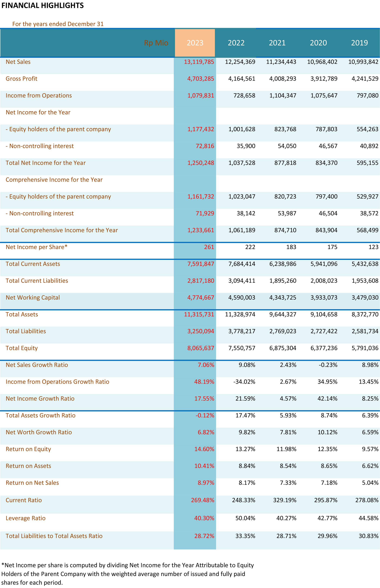
Task: Click Return on Equity label
Action: [28, 449]
